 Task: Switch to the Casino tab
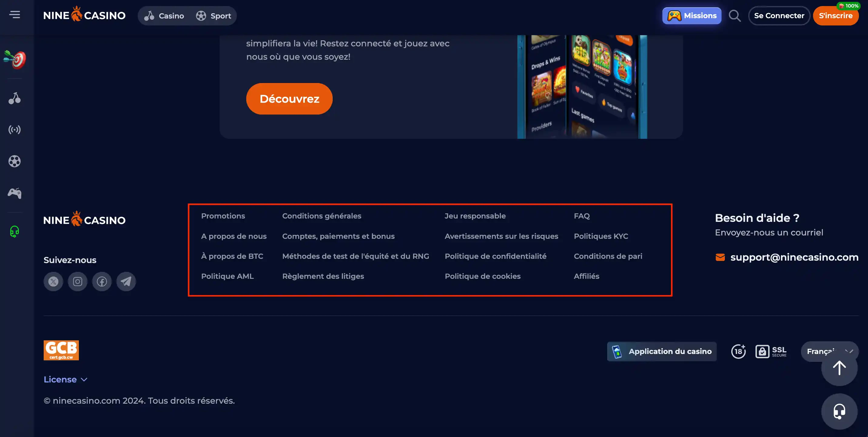point(164,15)
